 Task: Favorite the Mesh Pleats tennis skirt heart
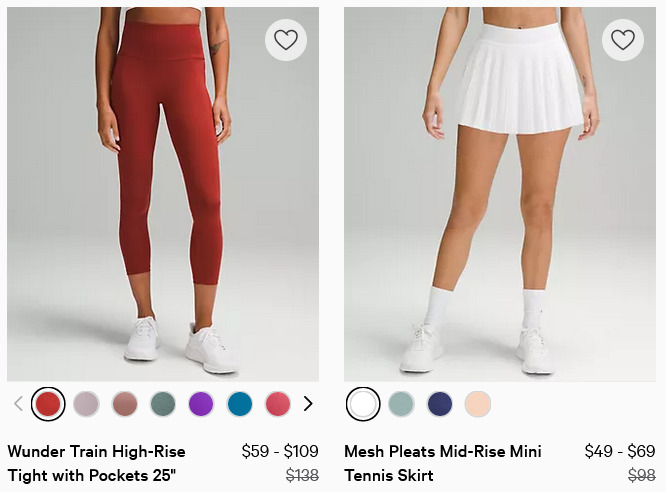click(x=623, y=40)
